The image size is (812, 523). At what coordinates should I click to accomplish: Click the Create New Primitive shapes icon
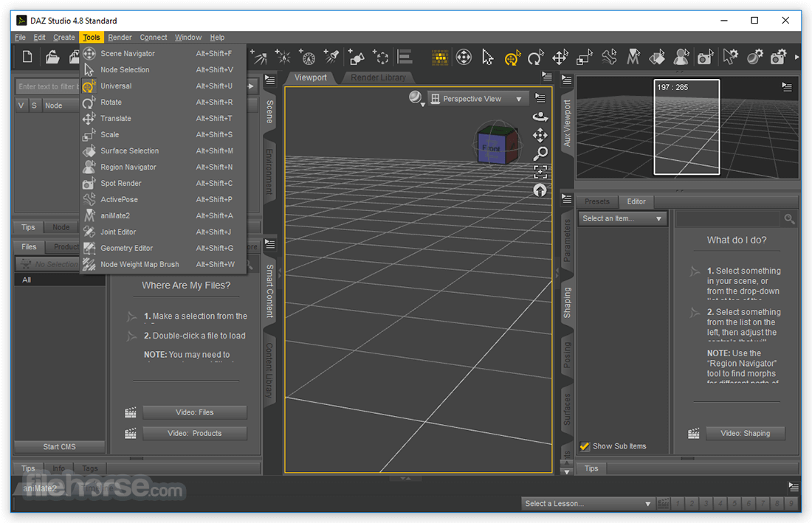click(357, 57)
